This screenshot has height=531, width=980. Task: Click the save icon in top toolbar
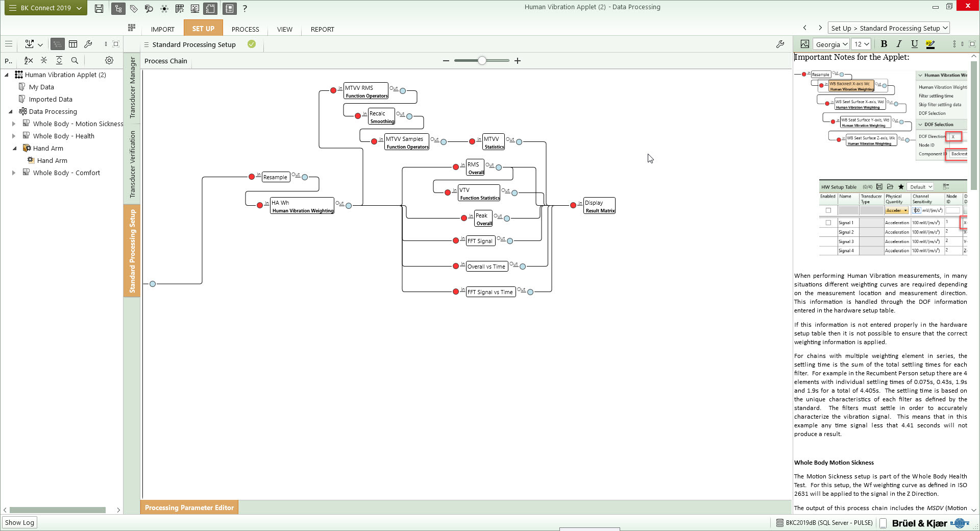(x=99, y=9)
